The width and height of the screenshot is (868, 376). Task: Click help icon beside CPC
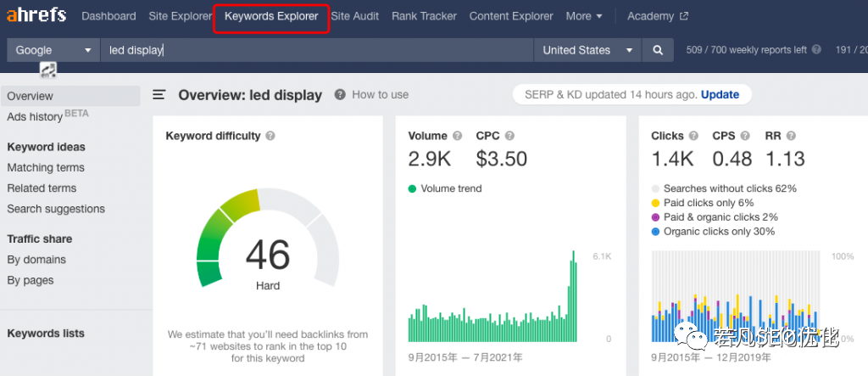point(511,136)
